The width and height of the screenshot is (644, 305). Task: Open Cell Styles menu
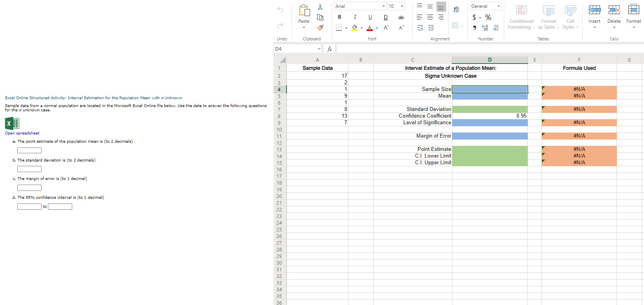click(570, 17)
